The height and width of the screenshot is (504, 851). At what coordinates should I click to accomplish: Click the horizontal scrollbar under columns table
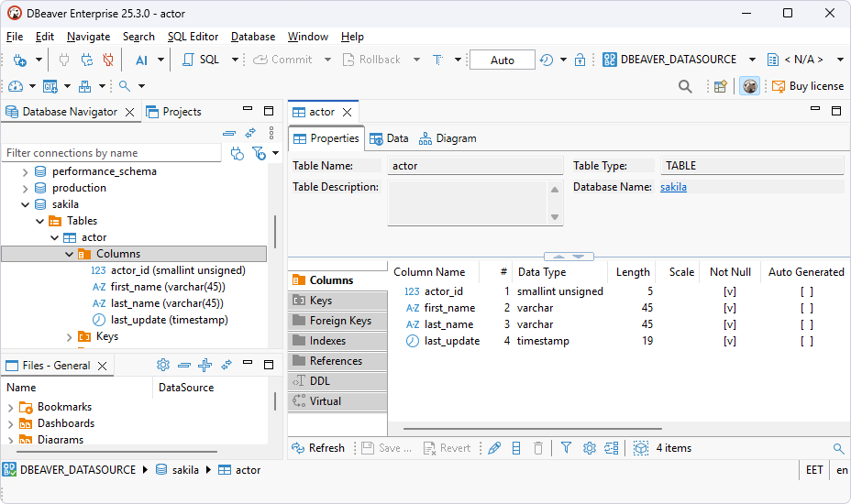[533, 429]
